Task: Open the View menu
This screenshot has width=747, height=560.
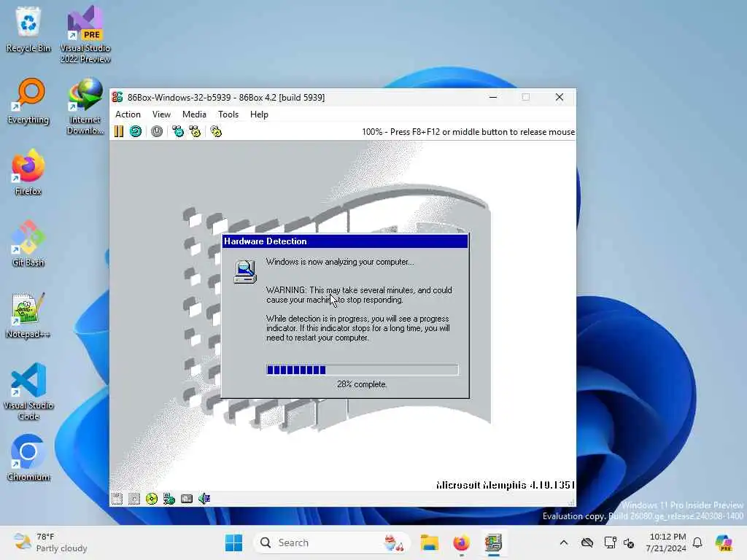Action: (x=161, y=114)
